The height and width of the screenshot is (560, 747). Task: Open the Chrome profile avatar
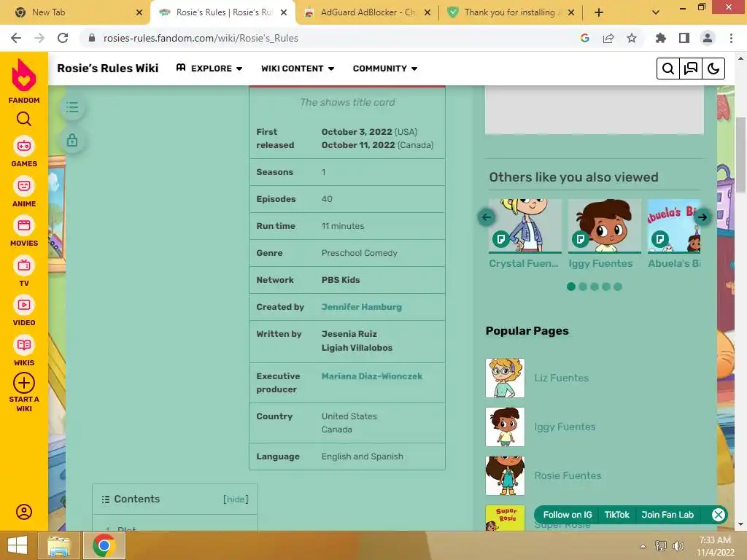click(x=708, y=38)
